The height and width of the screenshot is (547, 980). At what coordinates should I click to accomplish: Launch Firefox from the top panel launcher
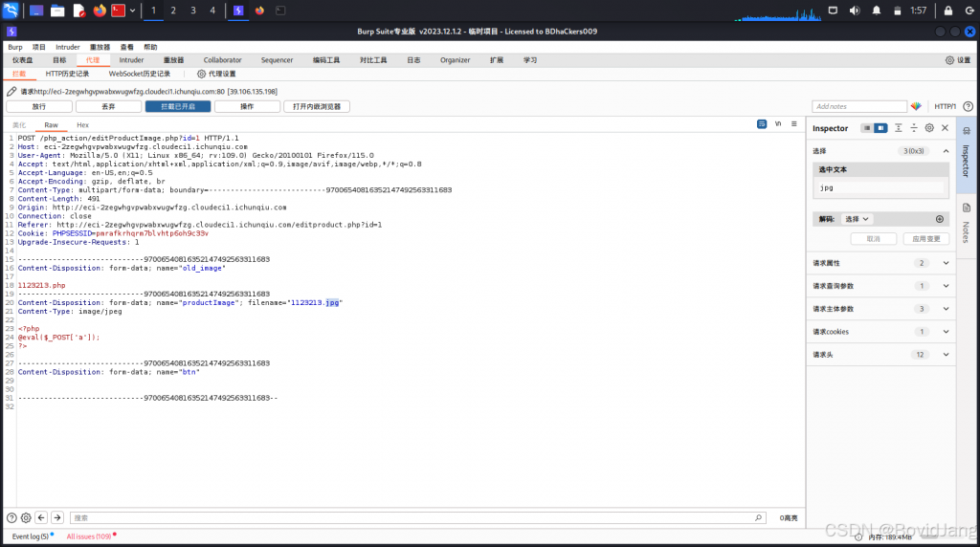pyautogui.click(x=100, y=11)
